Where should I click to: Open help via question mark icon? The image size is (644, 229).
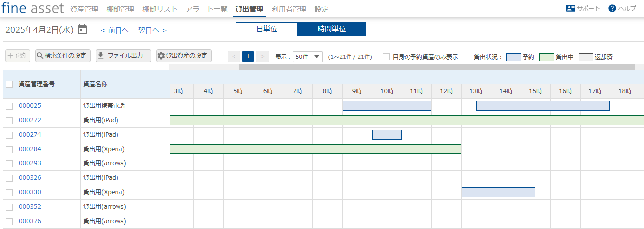point(612,8)
